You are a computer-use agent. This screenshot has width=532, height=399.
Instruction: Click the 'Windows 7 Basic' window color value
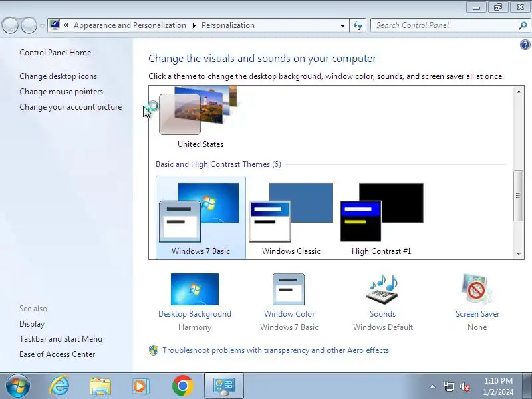click(289, 327)
